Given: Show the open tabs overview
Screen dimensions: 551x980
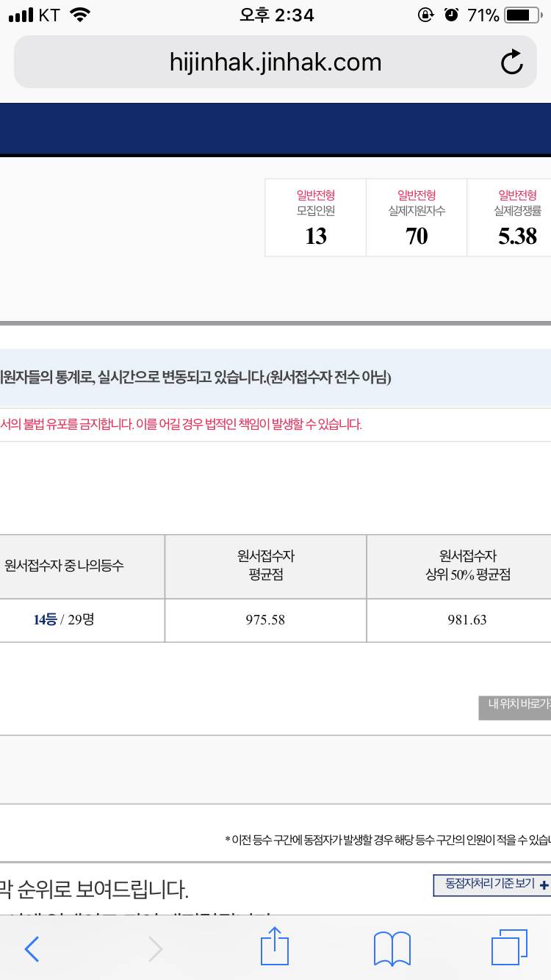Looking at the screenshot, I should (x=508, y=948).
